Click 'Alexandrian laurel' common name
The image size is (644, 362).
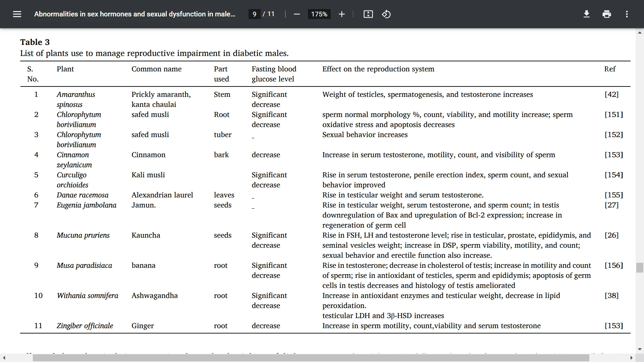click(x=162, y=195)
